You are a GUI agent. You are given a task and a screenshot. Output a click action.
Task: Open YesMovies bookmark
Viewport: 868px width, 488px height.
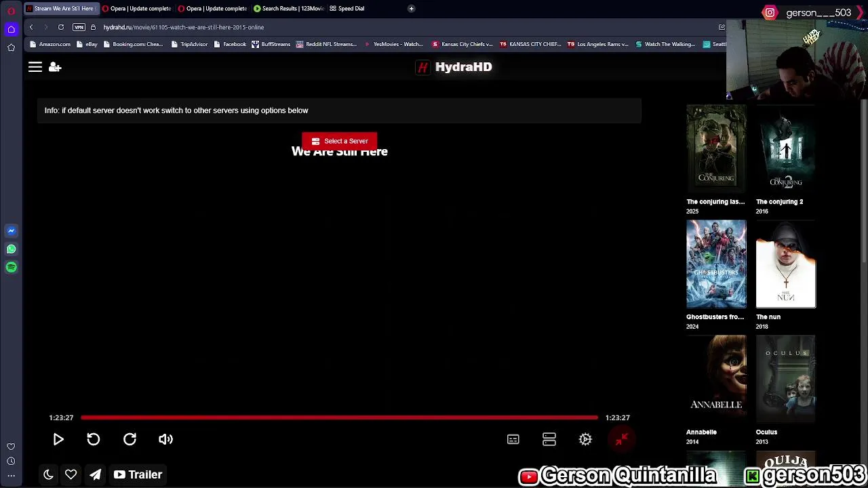pyautogui.click(x=393, y=44)
